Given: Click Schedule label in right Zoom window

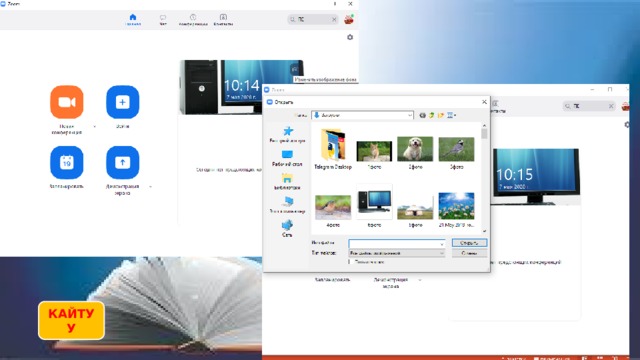Looking at the screenshot, I should (x=332, y=280).
